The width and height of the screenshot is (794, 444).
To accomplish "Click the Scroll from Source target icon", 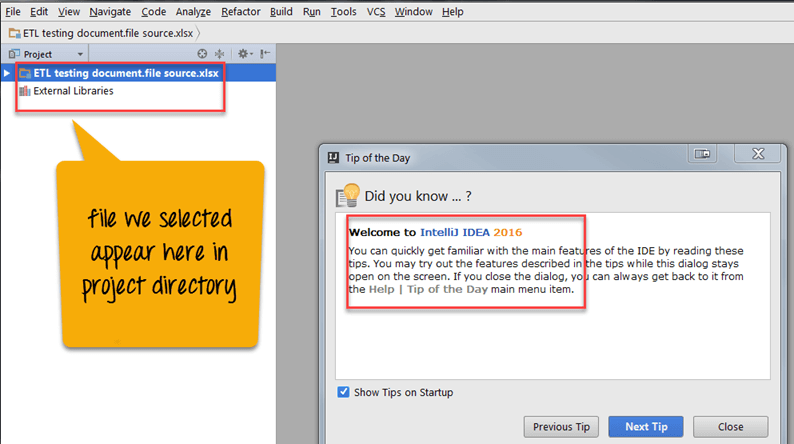I will 203,54.
